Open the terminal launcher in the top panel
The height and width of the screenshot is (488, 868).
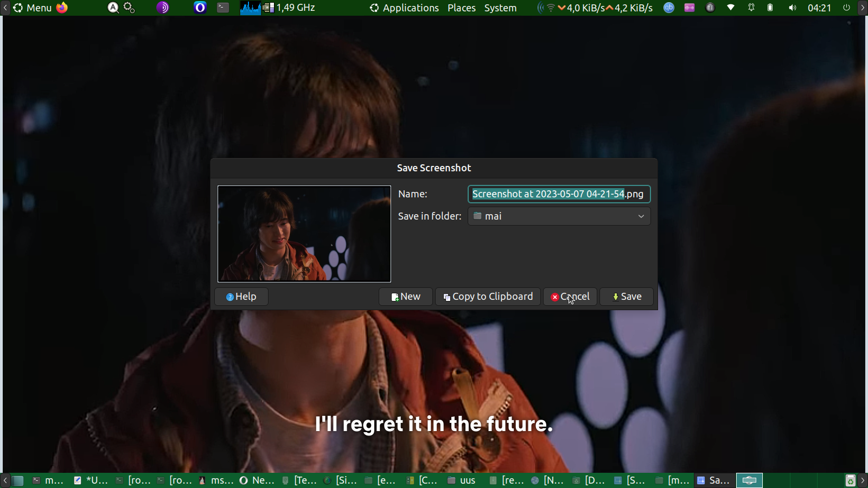(x=223, y=8)
